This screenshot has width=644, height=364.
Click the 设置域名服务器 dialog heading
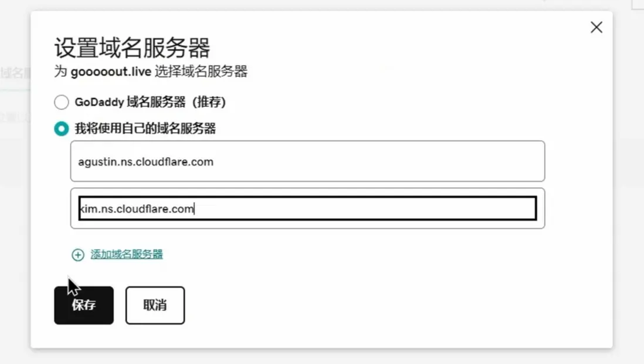132,48
